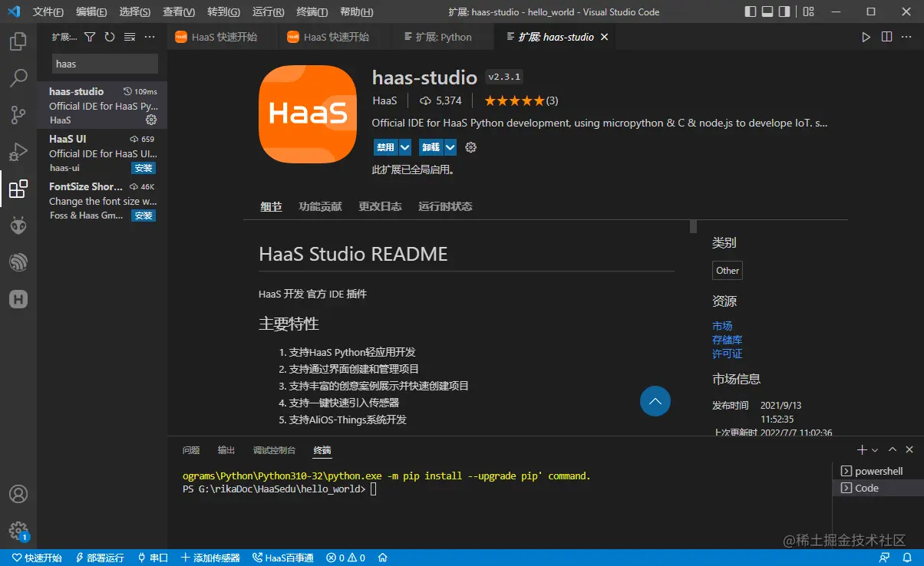Open the PlatformIO alien icon view
This screenshot has width=924, height=566.
[x=18, y=225]
